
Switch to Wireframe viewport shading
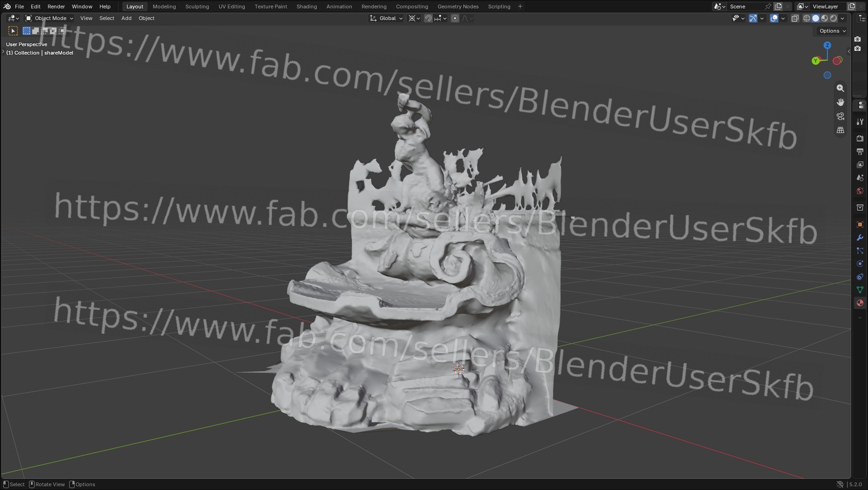coord(807,18)
